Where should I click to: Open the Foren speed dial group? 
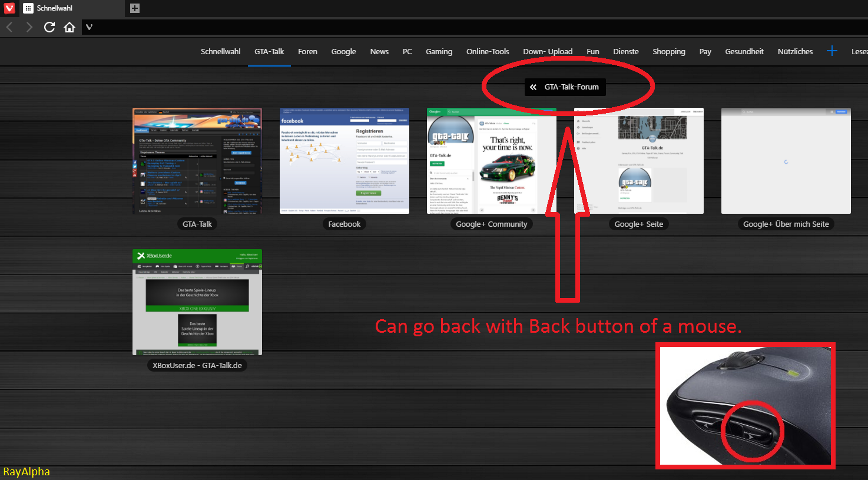pyautogui.click(x=307, y=52)
